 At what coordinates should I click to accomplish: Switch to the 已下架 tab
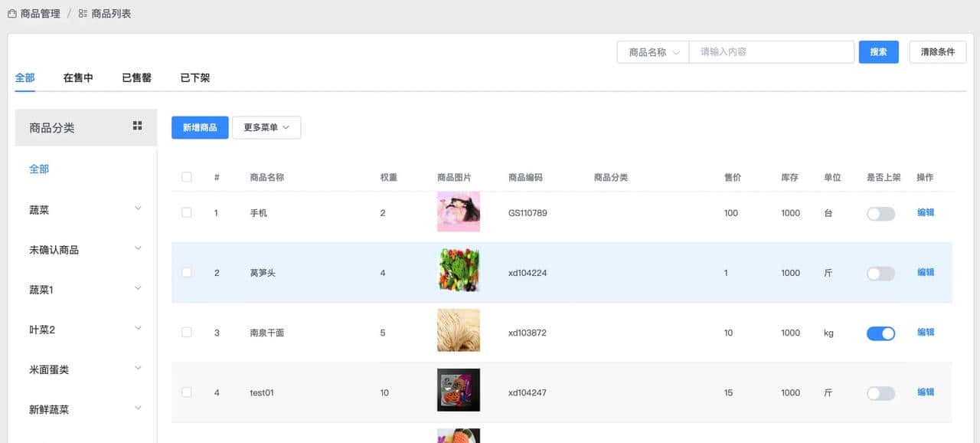tap(194, 78)
